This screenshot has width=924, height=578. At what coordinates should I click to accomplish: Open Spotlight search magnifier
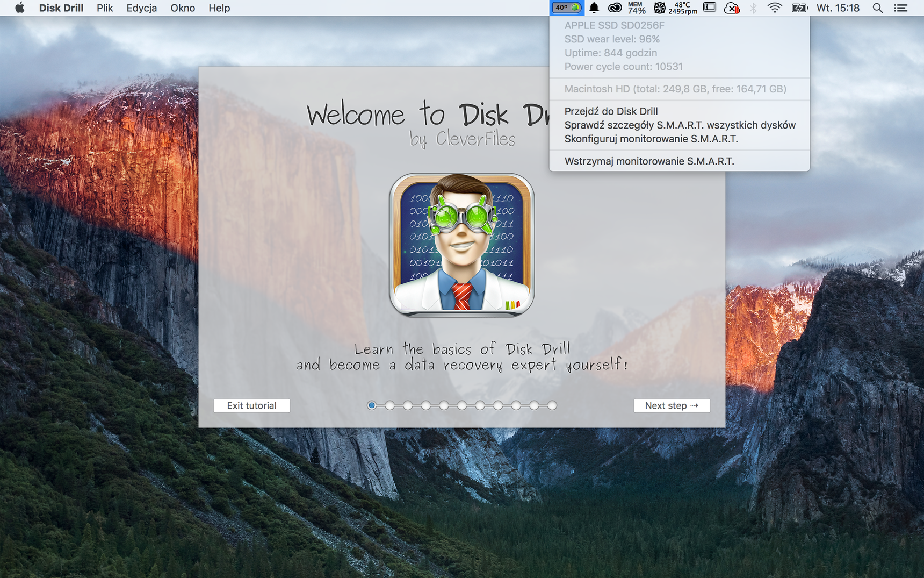[x=877, y=8]
